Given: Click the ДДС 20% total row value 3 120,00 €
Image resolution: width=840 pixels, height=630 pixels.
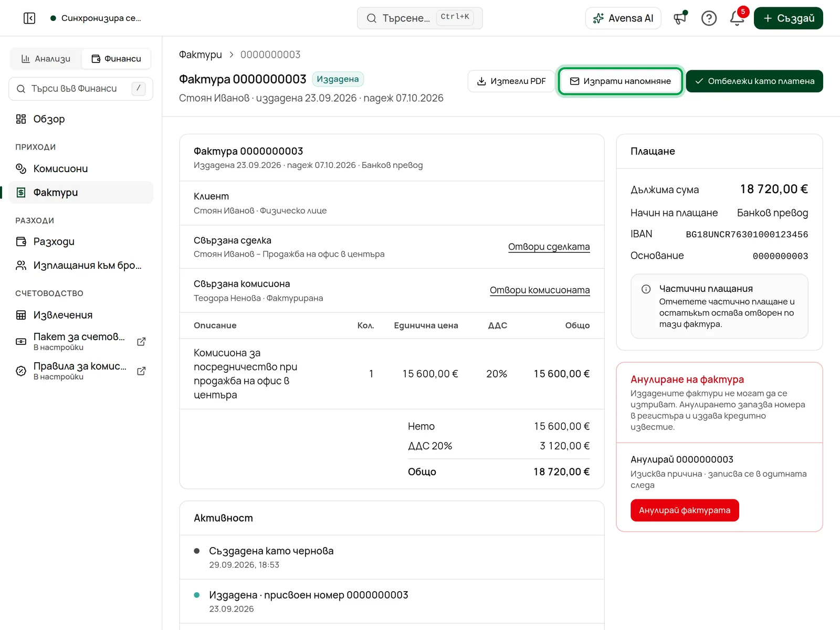Looking at the screenshot, I should pyautogui.click(x=564, y=446).
